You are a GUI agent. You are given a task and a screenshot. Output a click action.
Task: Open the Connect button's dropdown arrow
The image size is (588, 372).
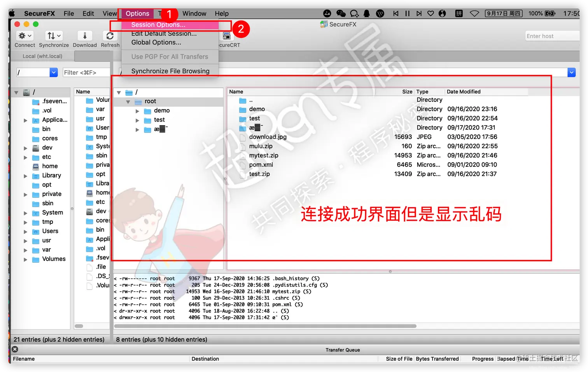click(x=30, y=36)
